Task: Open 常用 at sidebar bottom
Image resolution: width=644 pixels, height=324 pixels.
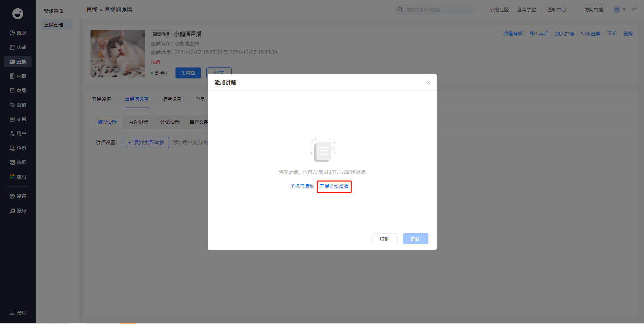Action: 18,313
